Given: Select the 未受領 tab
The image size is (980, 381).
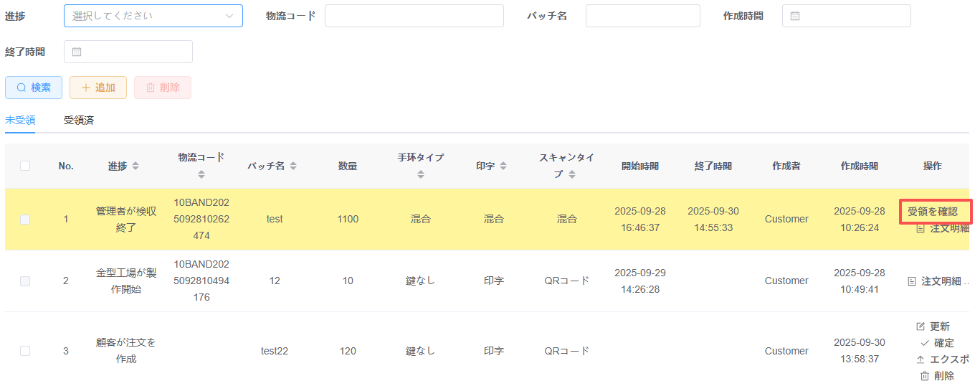Looking at the screenshot, I should pos(20,121).
